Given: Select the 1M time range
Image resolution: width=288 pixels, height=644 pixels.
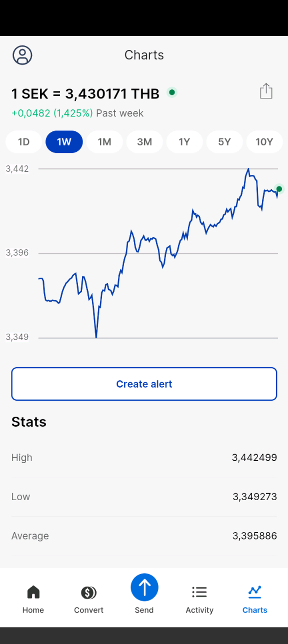Looking at the screenshot, I should [x=104, y=142].
